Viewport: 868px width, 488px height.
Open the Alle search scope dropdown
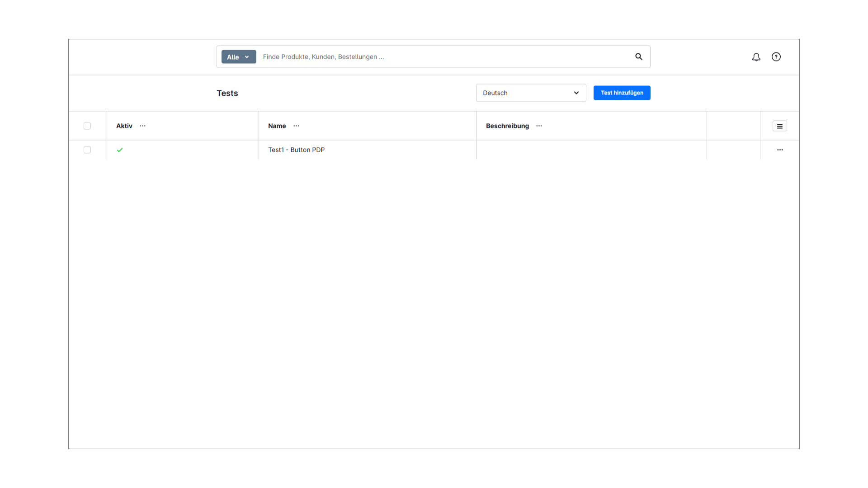point(238,56)
